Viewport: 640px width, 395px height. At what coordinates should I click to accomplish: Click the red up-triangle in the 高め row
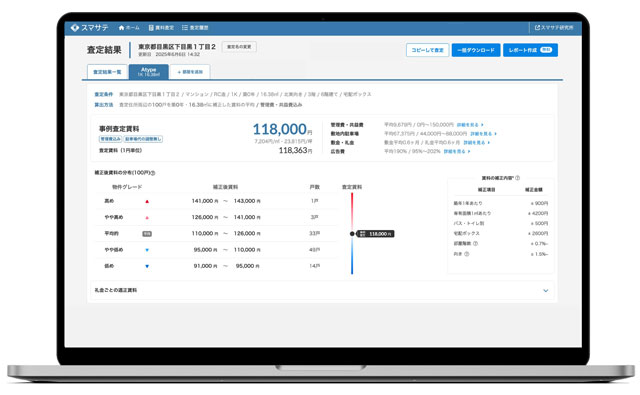[147, 201]
